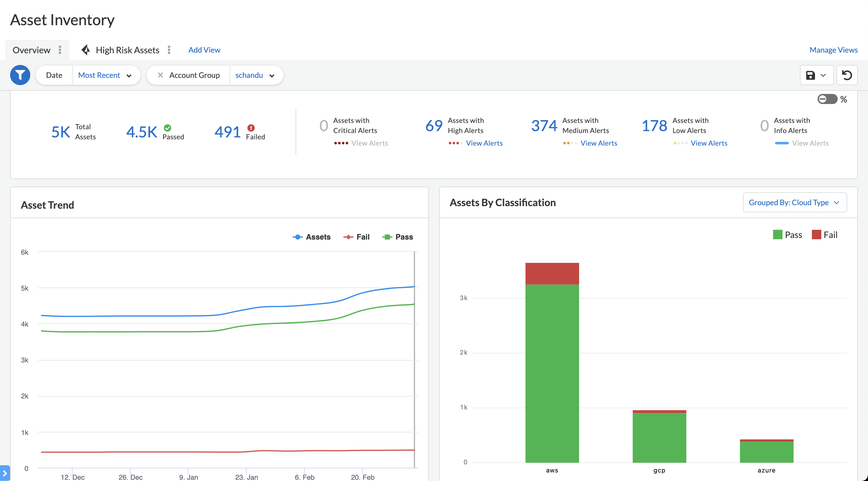Click the blue filter funnel icon
868x481 pixels.
click(20, 75)
